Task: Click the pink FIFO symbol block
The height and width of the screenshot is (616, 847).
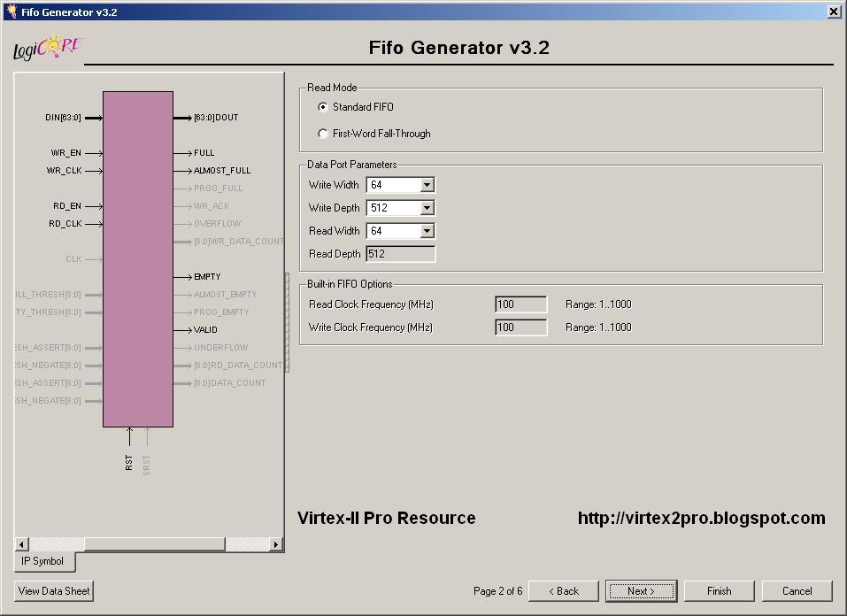Action: point(138,259)
